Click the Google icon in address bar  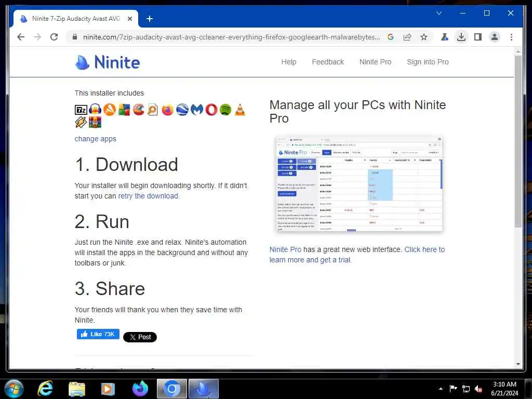(x=391, y=37)
